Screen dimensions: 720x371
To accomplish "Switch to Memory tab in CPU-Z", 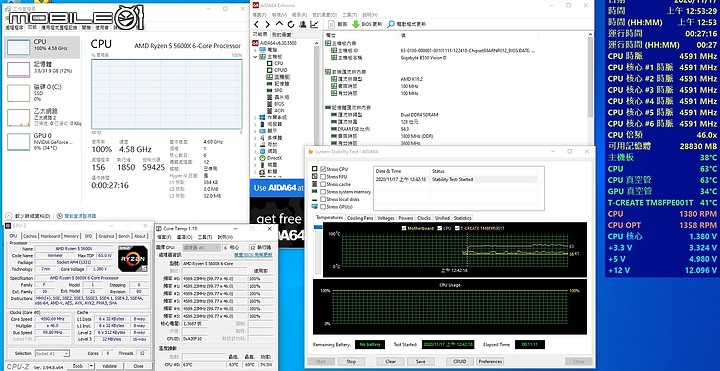I will (x=71, y=236).
